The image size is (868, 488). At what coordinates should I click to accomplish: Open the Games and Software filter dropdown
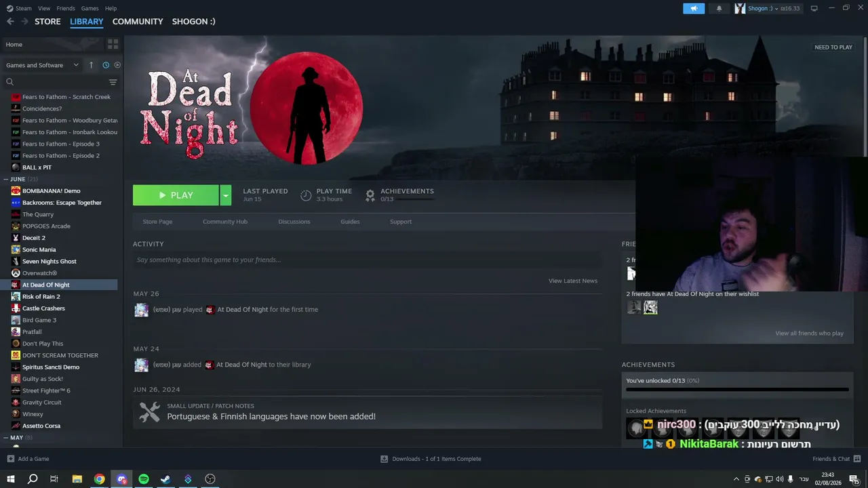pos(42,65)
